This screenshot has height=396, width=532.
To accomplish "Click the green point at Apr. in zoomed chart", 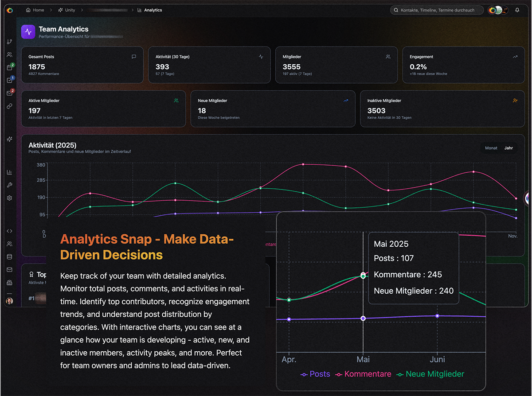I will [289, 300].
